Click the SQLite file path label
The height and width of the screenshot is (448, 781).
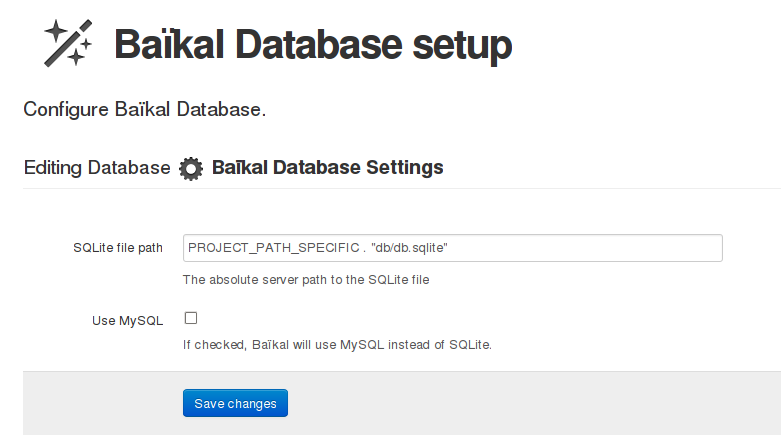click(x=118, y=248)
